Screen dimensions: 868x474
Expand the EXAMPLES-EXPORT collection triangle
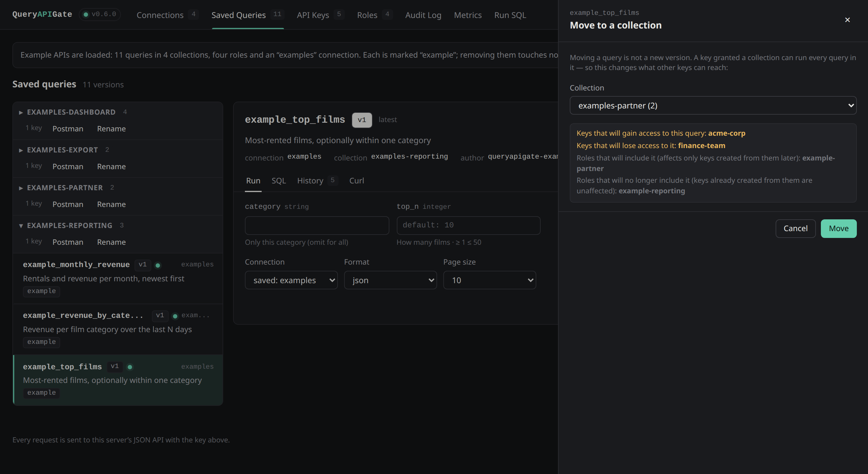[21, 150]
